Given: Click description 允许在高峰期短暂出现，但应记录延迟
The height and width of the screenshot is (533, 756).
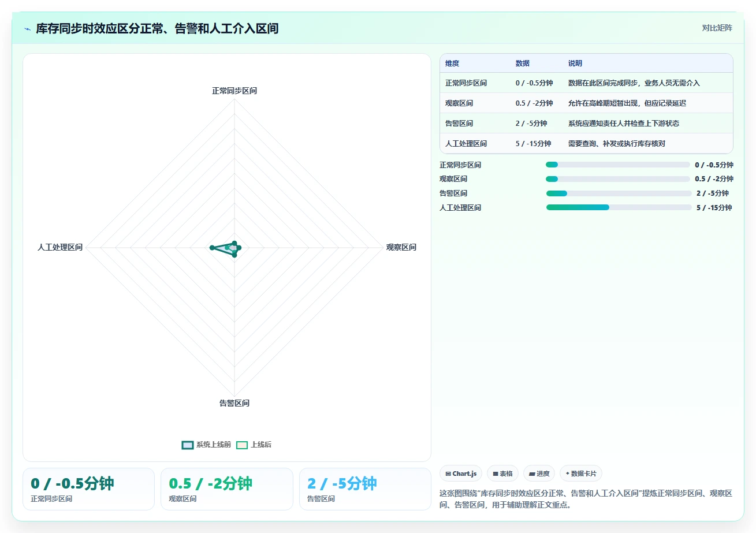Looking at the screenshot, I should 627,103.
